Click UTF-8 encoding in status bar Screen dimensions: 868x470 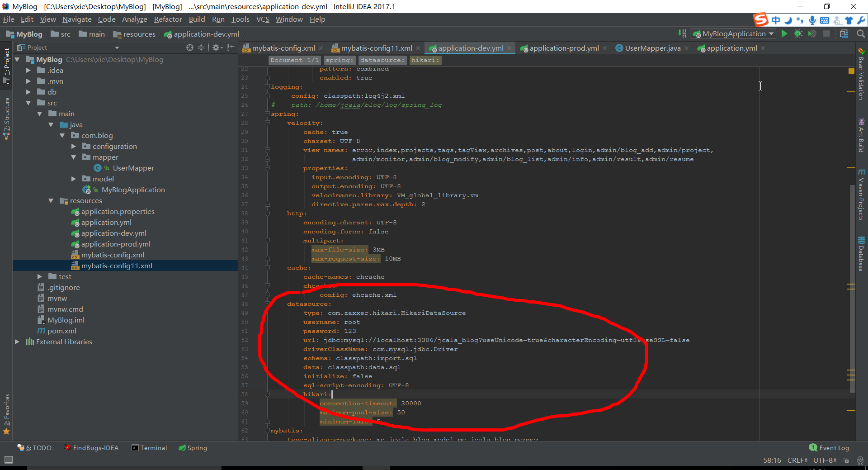[825, 461]
